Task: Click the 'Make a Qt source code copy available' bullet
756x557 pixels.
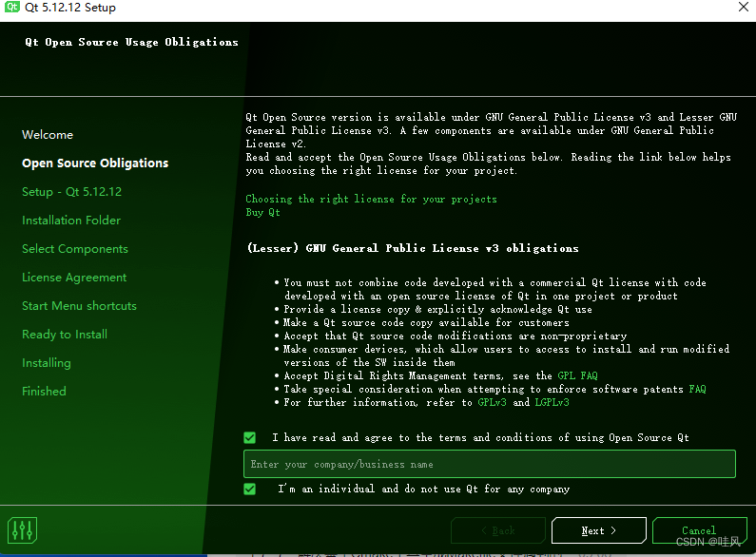Action: pos(426,322)
